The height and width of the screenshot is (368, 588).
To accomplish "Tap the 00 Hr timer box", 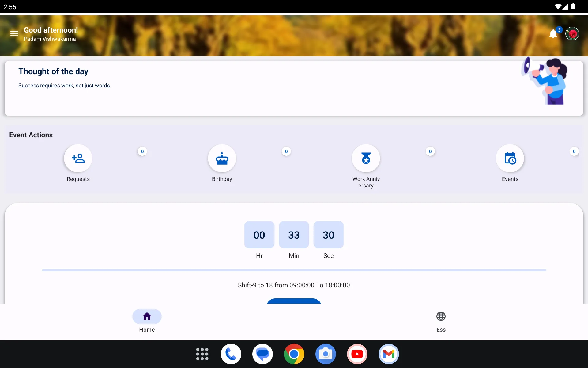I will 259,235.
